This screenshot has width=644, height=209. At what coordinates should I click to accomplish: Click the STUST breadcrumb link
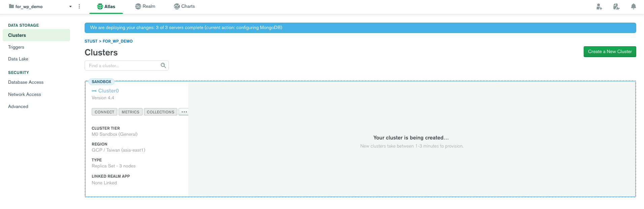[91, 41]
